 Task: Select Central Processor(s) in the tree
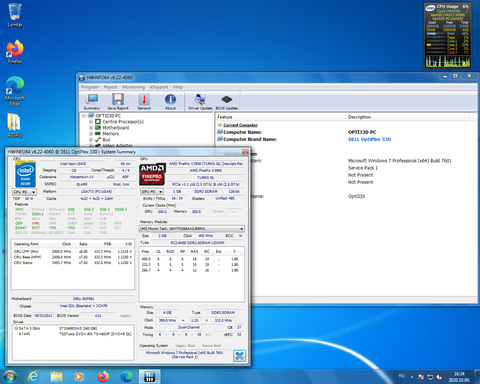click(x=123, y=122)
